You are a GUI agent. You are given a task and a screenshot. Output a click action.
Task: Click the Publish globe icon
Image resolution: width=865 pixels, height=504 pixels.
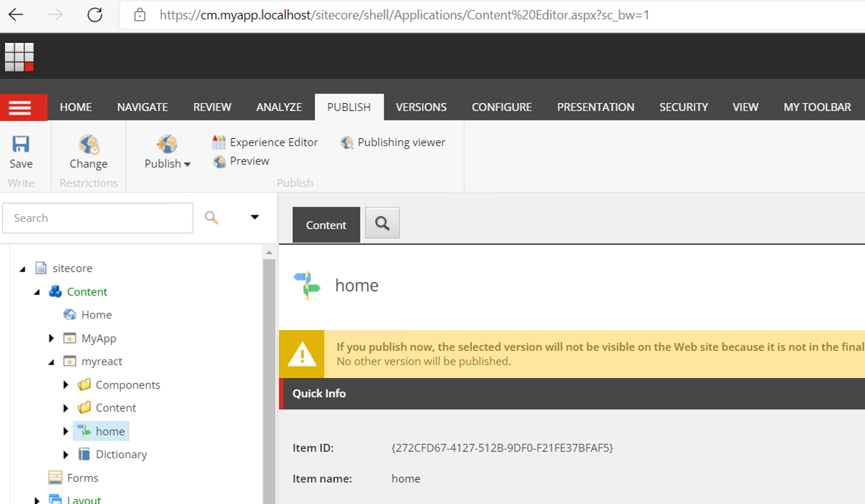[167, 144]
